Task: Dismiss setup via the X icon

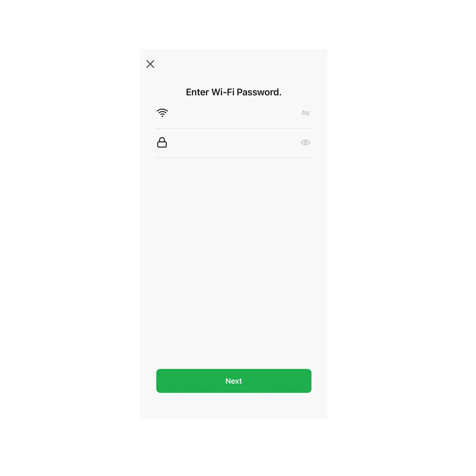Action: (150, 64)
